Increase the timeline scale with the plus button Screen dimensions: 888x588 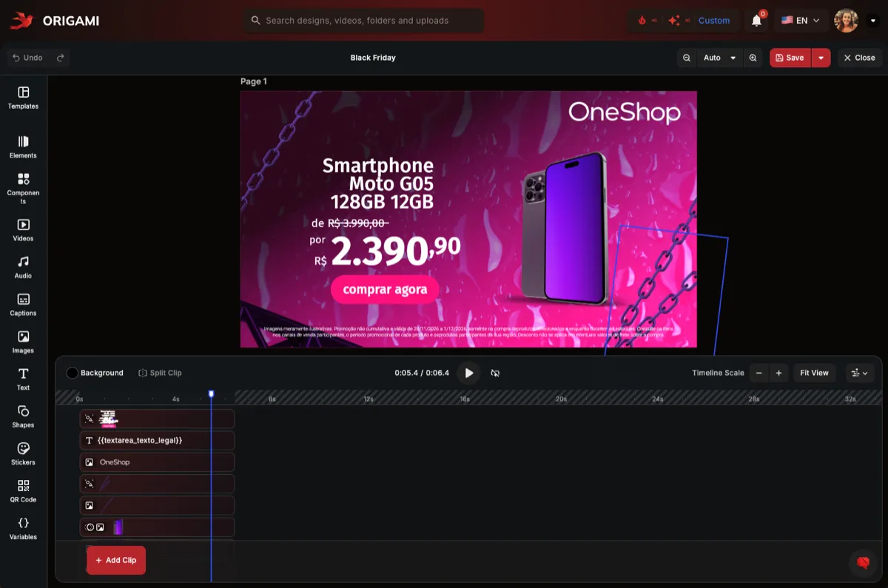tap(778, 374)
